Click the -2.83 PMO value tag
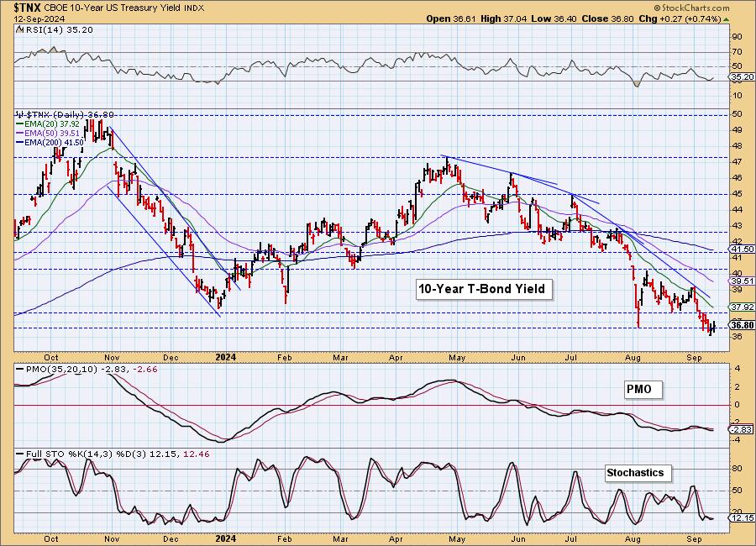Screen dimensions: 756x546 [743, 429]
